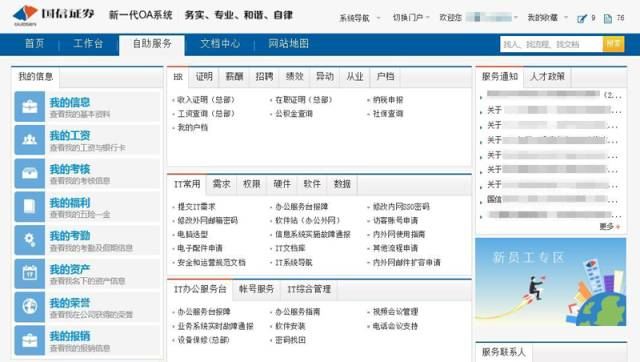Click the 我的荣誉 globe icon

pyautogui.click(x=29, y=307)
